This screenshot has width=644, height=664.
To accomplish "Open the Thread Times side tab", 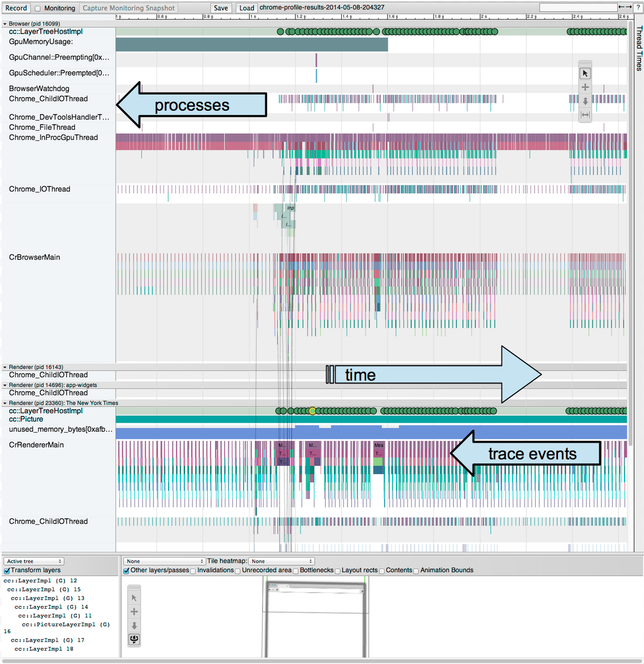I will click(639, 49).
